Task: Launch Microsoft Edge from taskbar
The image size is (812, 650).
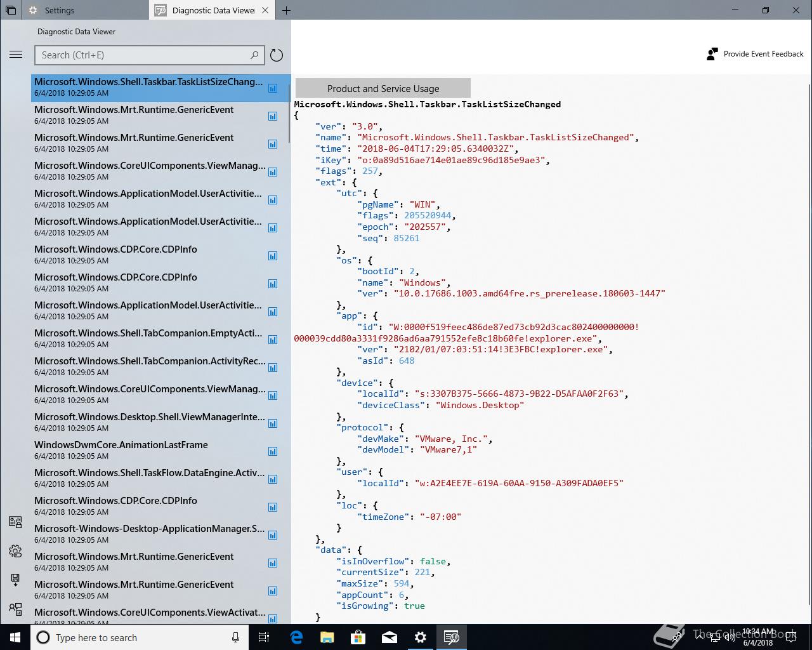Action: pos(296,637)
